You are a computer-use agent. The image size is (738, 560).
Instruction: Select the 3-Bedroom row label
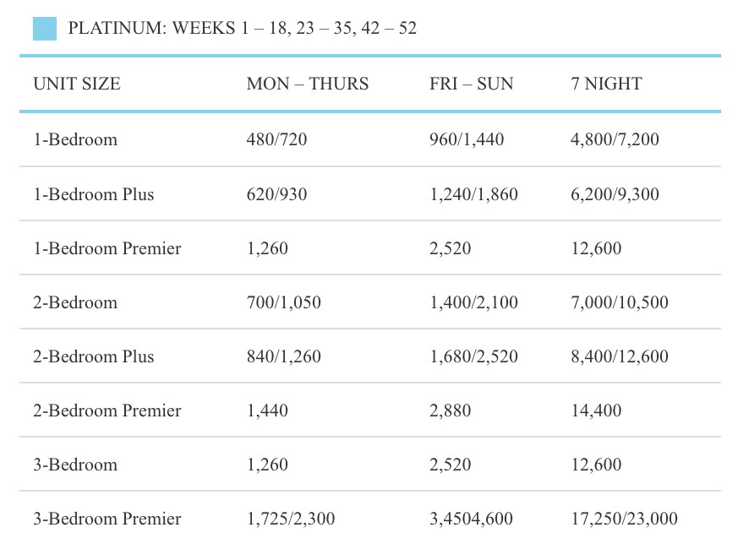(75, 465)
